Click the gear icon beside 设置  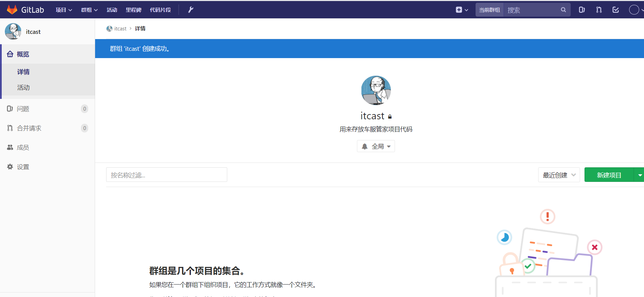(10, 167)
